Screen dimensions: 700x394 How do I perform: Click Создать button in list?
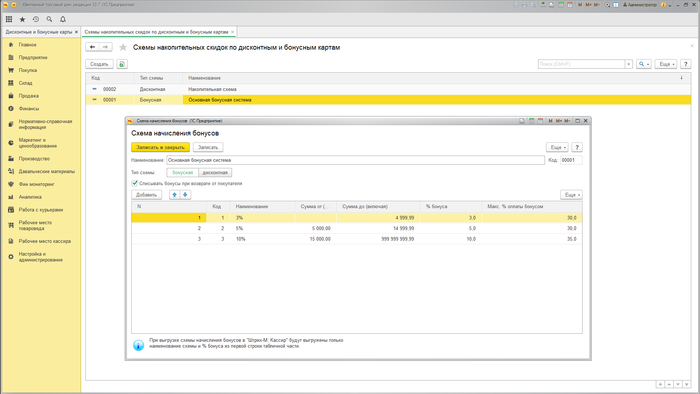point(99,64)
